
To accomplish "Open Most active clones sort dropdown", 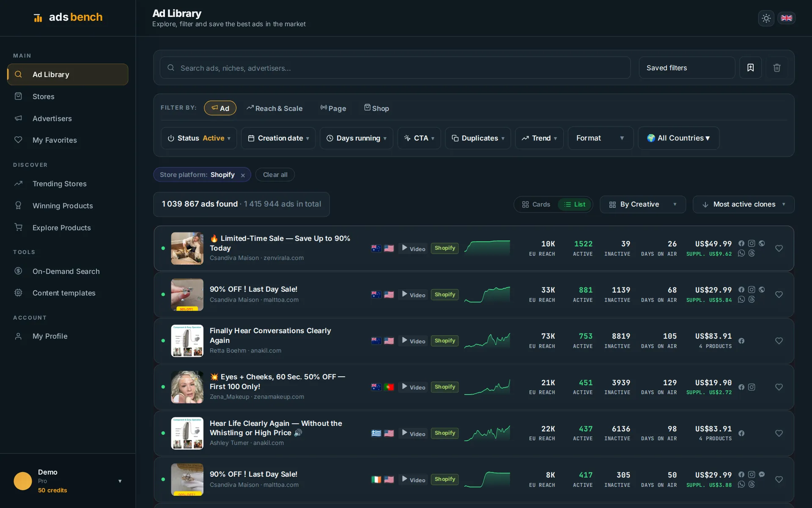I will coord(743,204).
